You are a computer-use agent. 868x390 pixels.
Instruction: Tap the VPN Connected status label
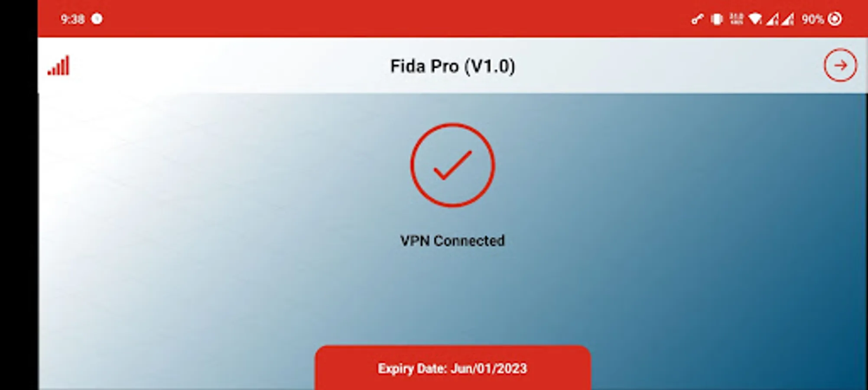pos(452,240)
